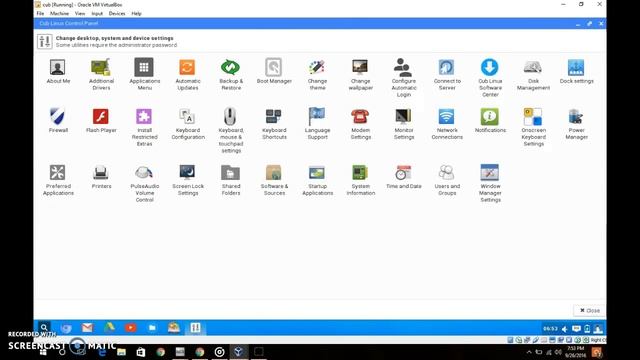Open Configure Automatic Login

pos(404,78)
